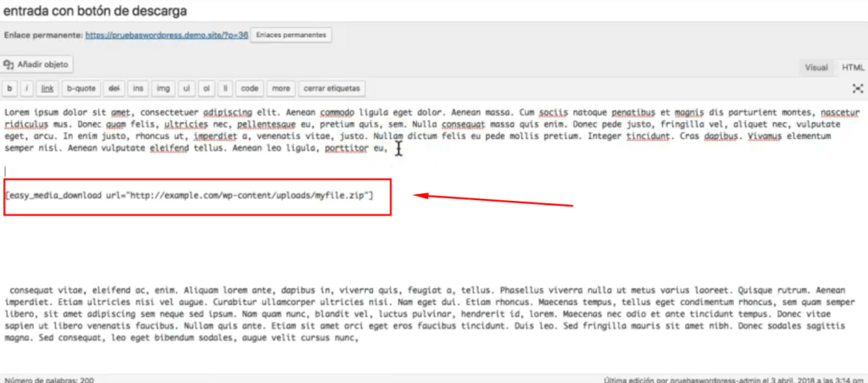The width and height of the screenshot is (868, 383).
Task: Insert bold tag with b button
Action: 9,88
